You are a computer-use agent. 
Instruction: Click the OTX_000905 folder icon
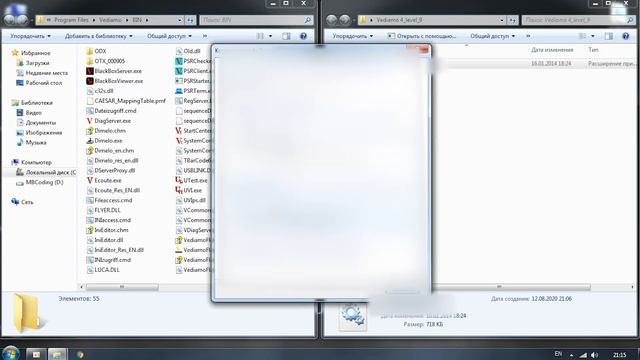pos(90,61)
